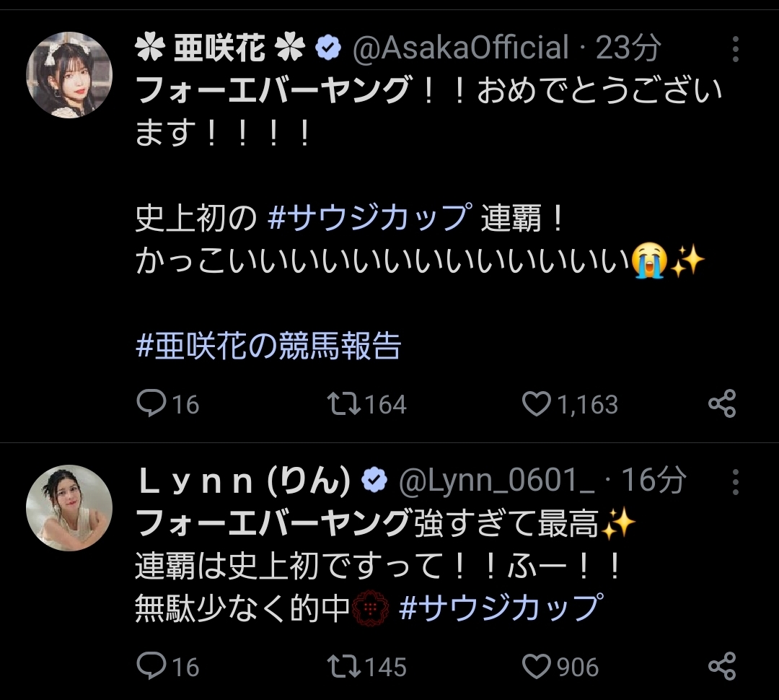Open 亜咲花's profile picture
This screenshot has height=700, width=779.
69,75
